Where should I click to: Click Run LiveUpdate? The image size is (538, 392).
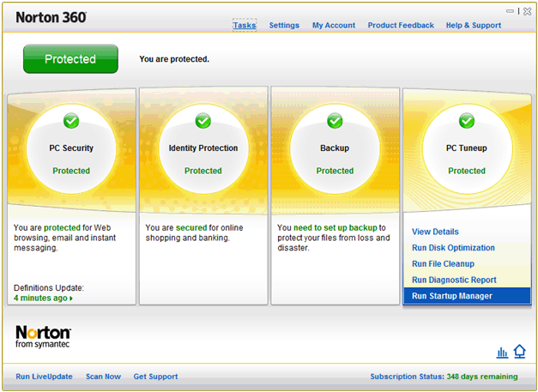tap(45, 377)
